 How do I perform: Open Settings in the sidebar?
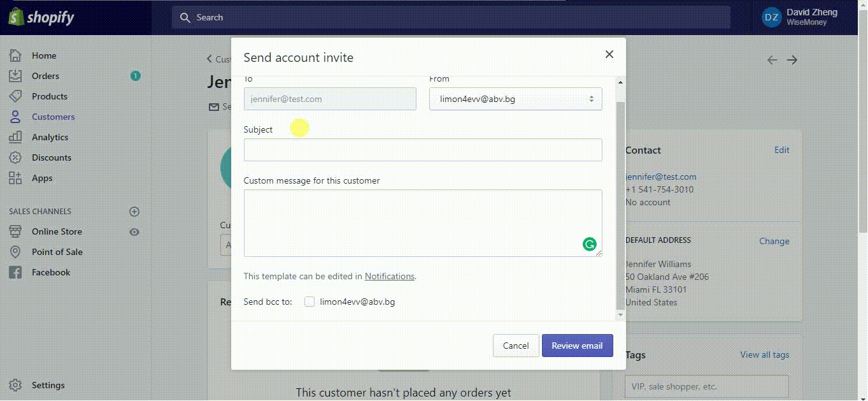[48, 385]
